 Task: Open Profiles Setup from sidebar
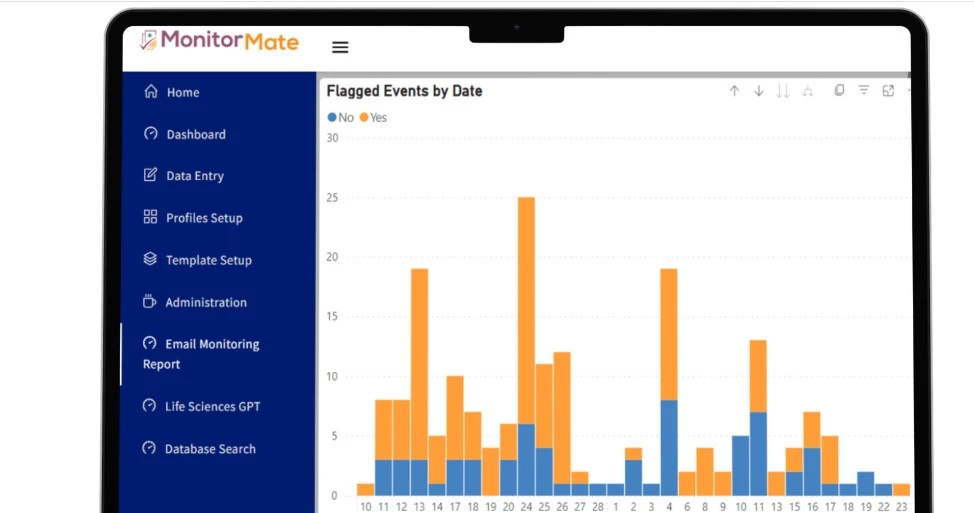click(203, 218)
